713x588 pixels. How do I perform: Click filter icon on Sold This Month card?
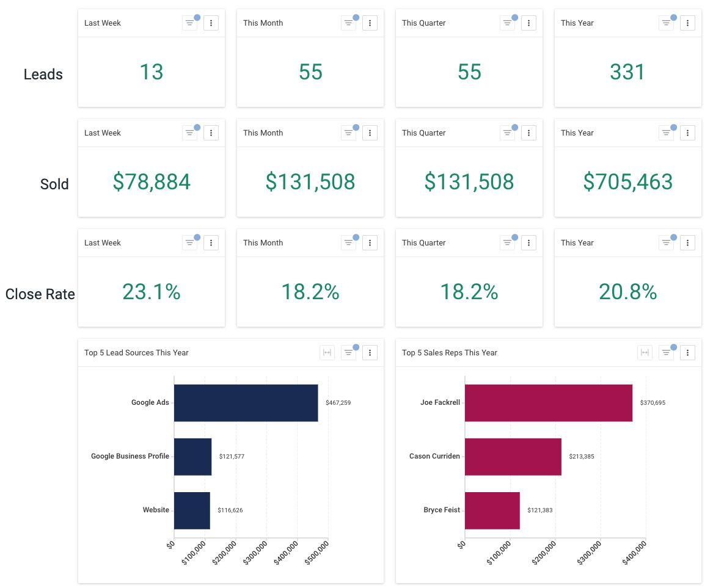pyautogui.click(x=348, y=132)
